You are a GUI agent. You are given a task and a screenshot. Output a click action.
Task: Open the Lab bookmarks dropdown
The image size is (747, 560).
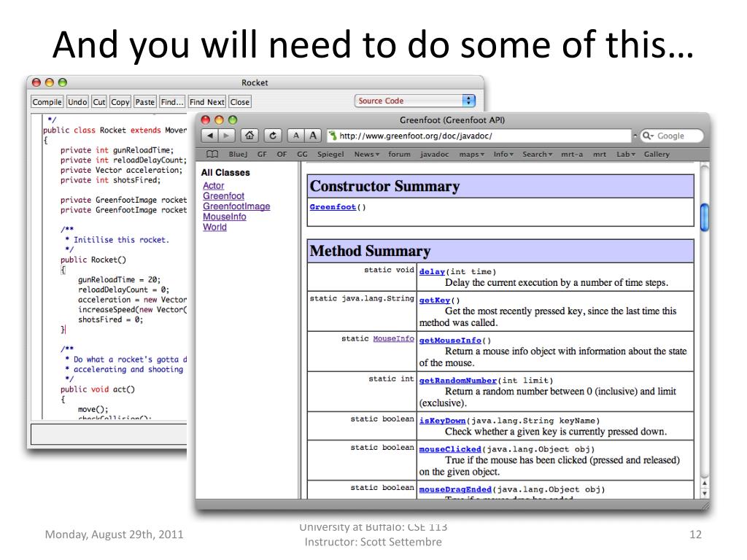coord(625,155)
